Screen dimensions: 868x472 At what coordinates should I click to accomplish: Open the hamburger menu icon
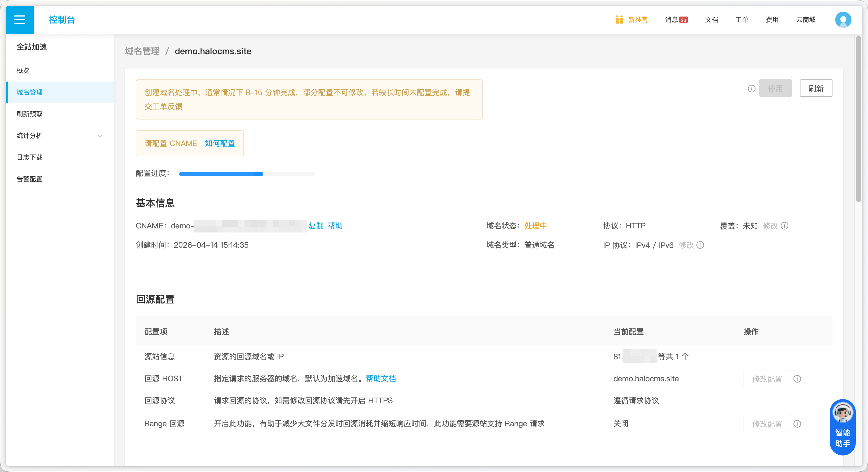[x=20, y=20]
